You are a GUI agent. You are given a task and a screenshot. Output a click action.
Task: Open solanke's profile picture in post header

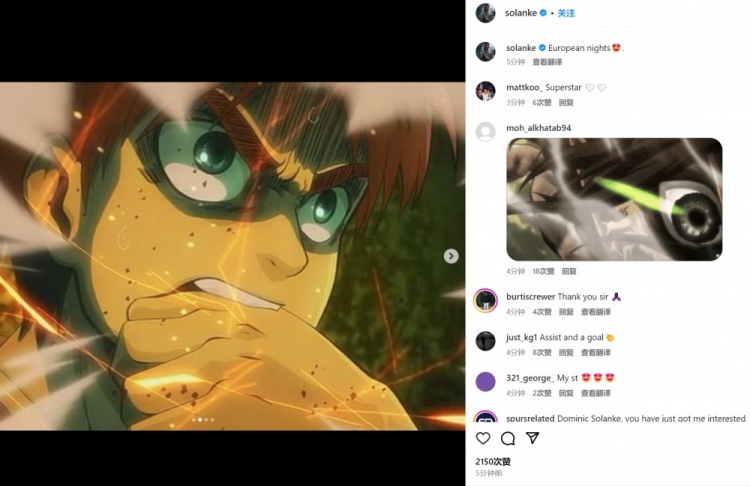coord(485,13)
